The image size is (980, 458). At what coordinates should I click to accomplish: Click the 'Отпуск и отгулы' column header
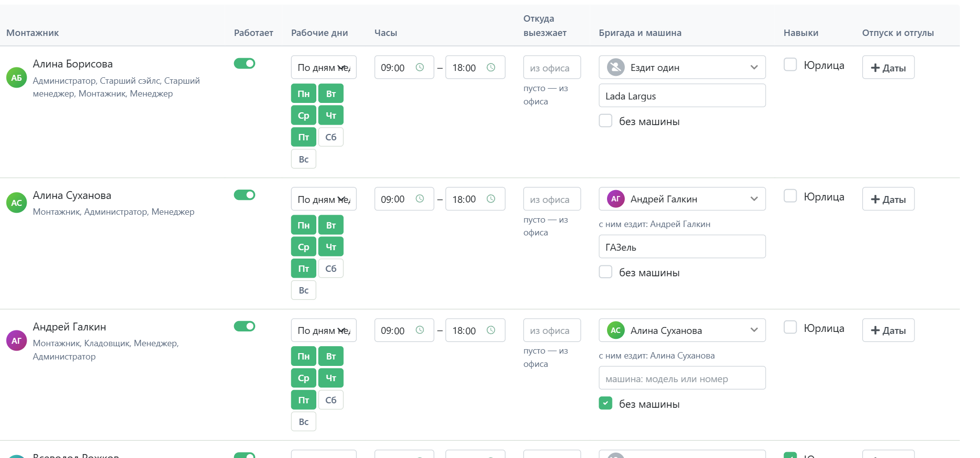click(898, 33)
